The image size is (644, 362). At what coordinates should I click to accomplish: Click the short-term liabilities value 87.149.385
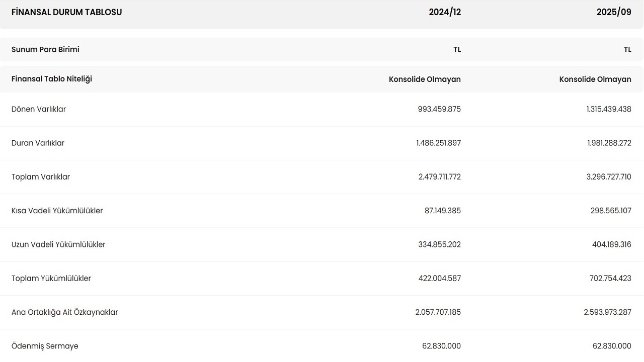[443, 211]
